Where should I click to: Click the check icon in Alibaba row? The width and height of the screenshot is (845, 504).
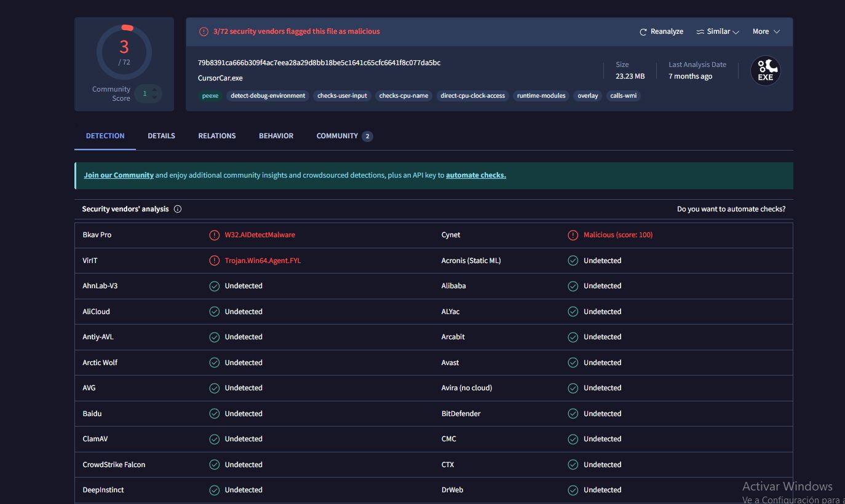[x=573, y=286]
